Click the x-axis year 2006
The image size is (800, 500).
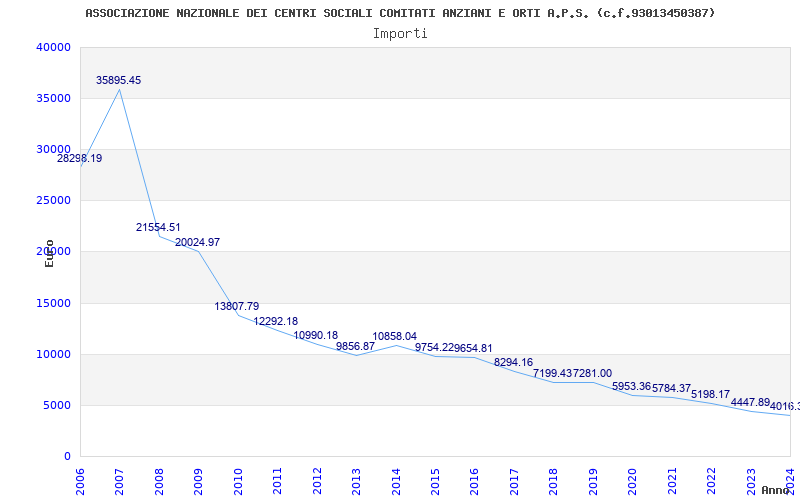pos(80,482)
